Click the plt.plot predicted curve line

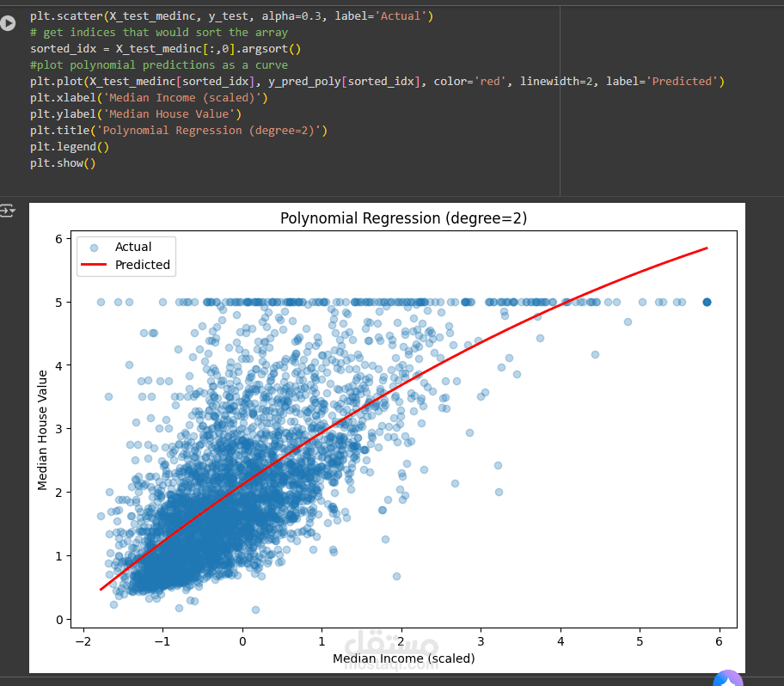pyautogui.click(x=377, y=82)
